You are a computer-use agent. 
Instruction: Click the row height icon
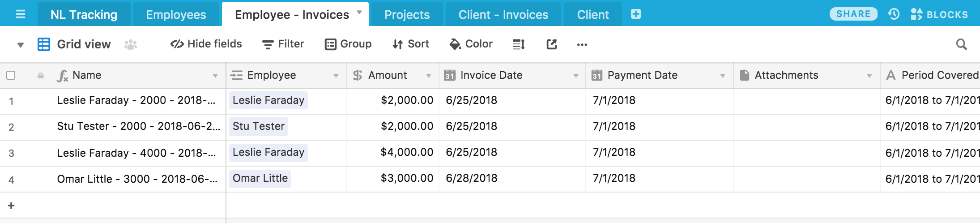[x=518, y=44]
